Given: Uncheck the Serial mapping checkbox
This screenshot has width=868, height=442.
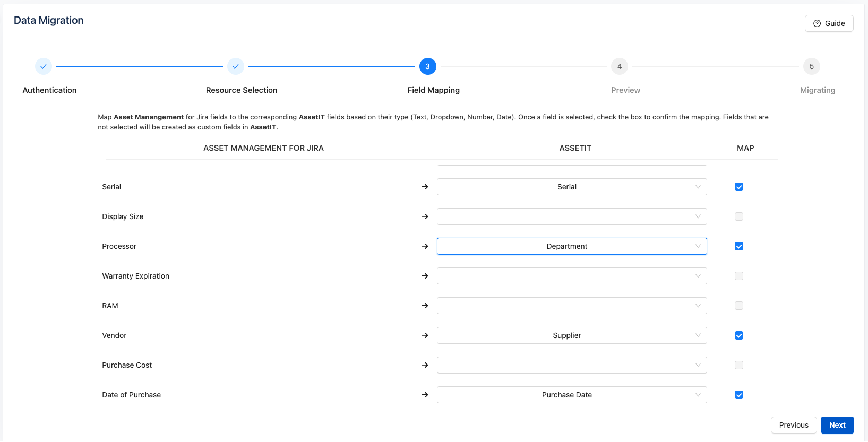Looking at the screenshot, I should tap(739, 187).
